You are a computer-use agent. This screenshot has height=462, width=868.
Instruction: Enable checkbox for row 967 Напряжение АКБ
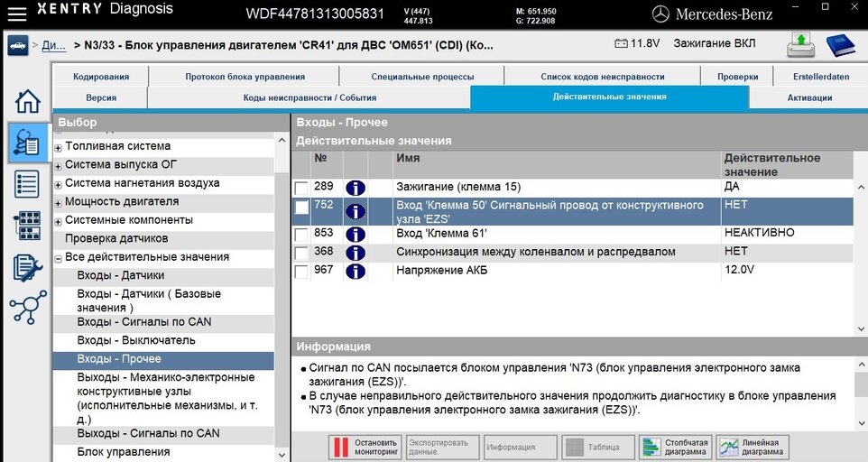click(301, 272)
